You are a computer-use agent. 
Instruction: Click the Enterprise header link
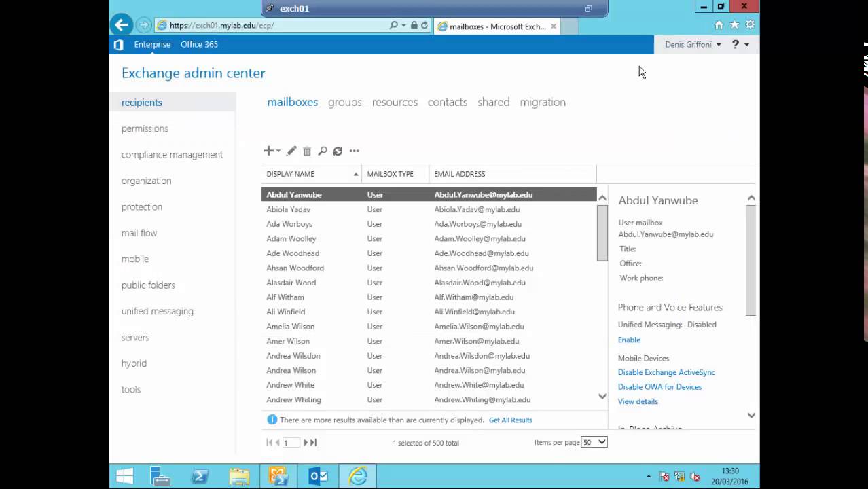(x=152, y=44)
